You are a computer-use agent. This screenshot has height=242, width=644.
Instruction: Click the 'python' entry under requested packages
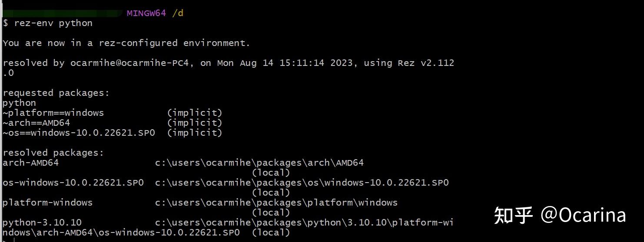pos(19,103)
